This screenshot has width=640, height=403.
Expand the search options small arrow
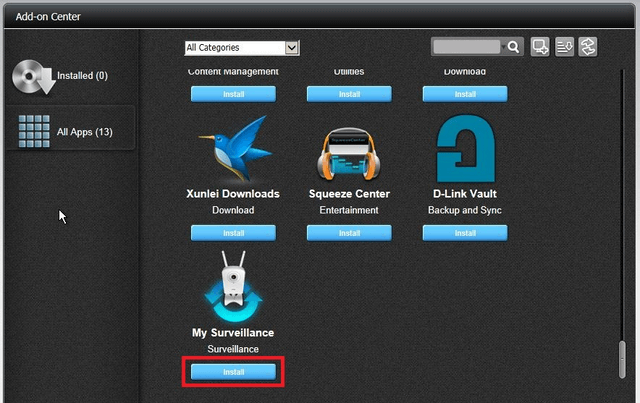[503, 47]
